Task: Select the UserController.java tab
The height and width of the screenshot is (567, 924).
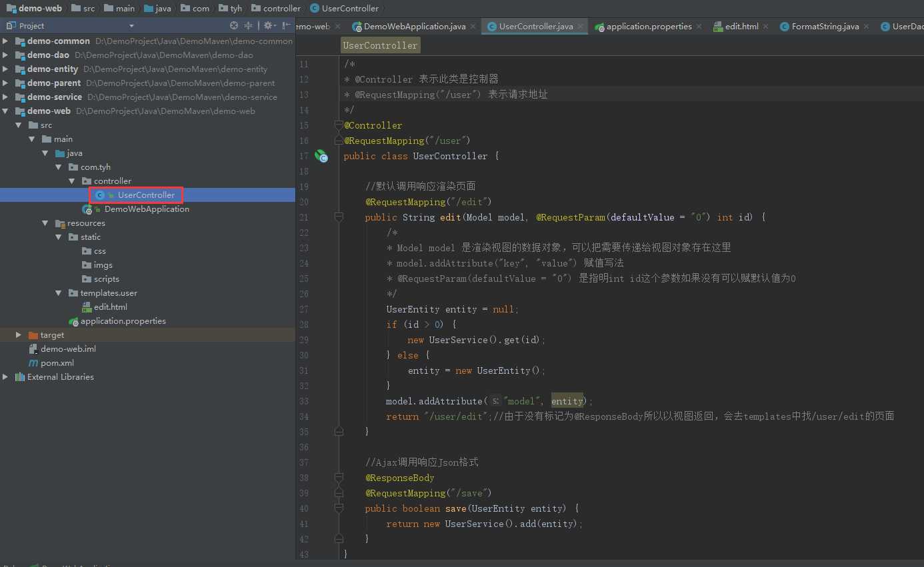Action: (536, 27)
